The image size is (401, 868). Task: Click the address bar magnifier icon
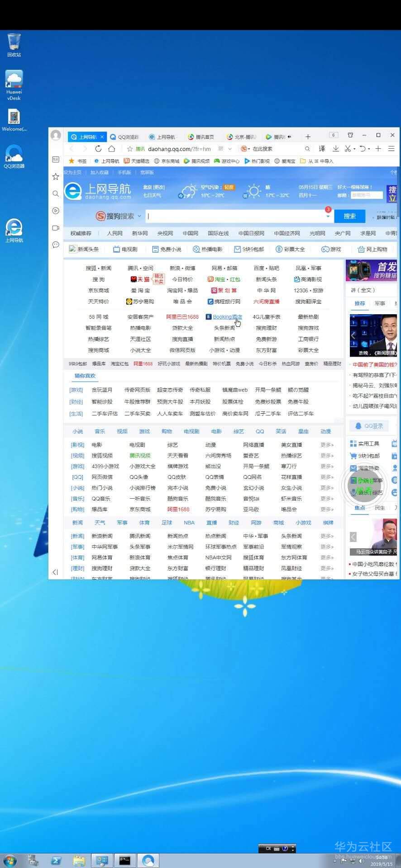tap(307, 149)
